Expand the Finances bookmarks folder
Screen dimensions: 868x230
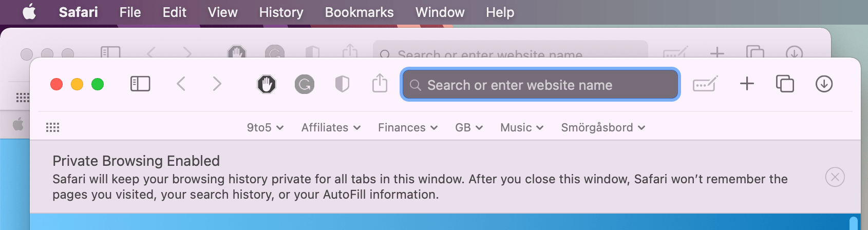[408, 127]
